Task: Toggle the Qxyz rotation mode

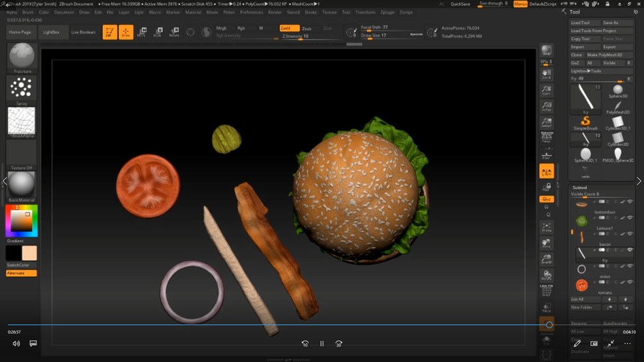Action: (x=547, y=199)
